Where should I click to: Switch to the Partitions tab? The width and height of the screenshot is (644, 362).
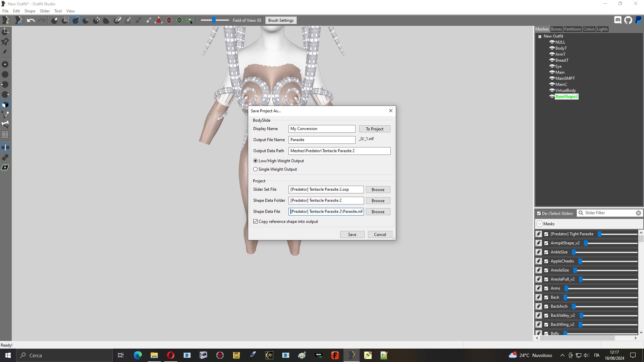pyautogui.click(x=572, y=29)
